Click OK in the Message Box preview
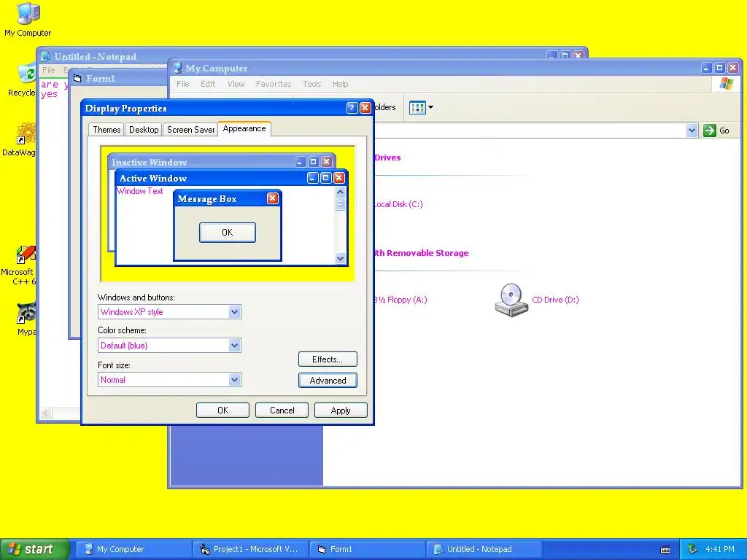This screenshot has width=747, height=560. pos(228,233)
